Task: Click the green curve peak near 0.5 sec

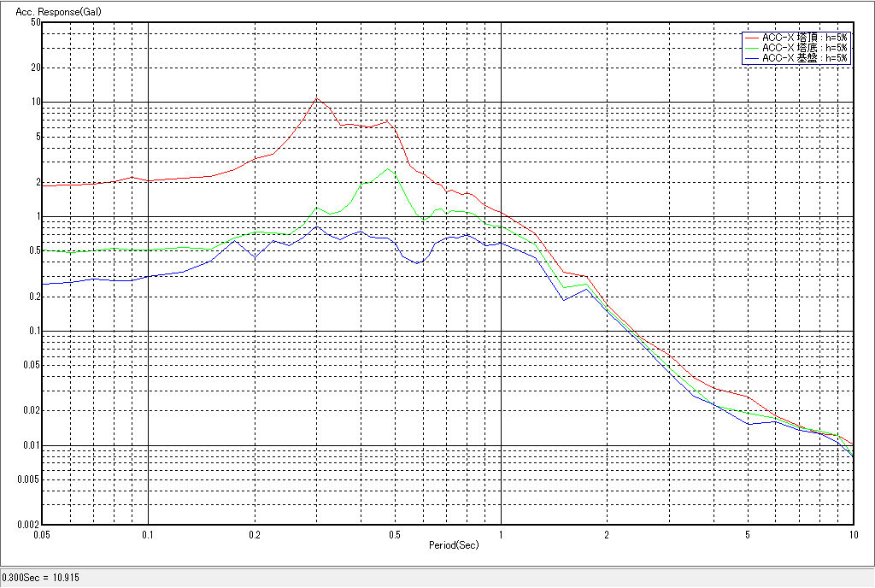Action: tap(390, 168)
